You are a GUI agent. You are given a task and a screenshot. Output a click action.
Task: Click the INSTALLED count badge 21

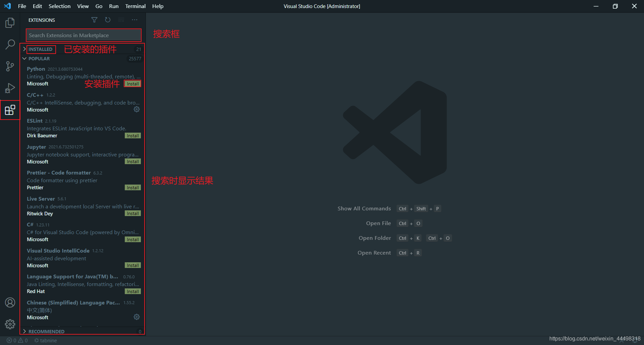click(x=139, y=49)
